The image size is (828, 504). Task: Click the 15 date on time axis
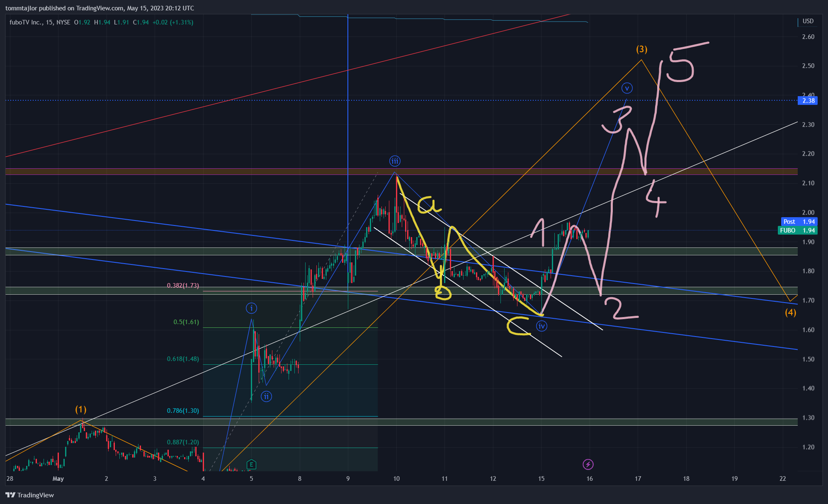point(541,479)
